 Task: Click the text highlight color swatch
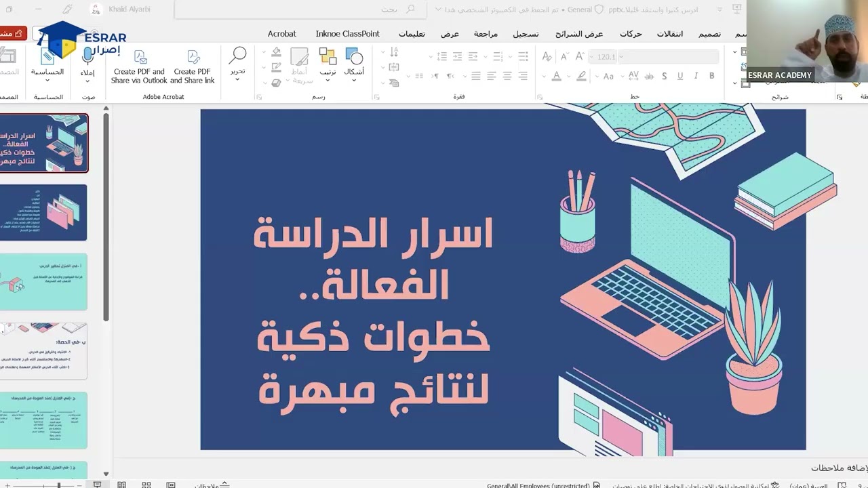[581, 76]
